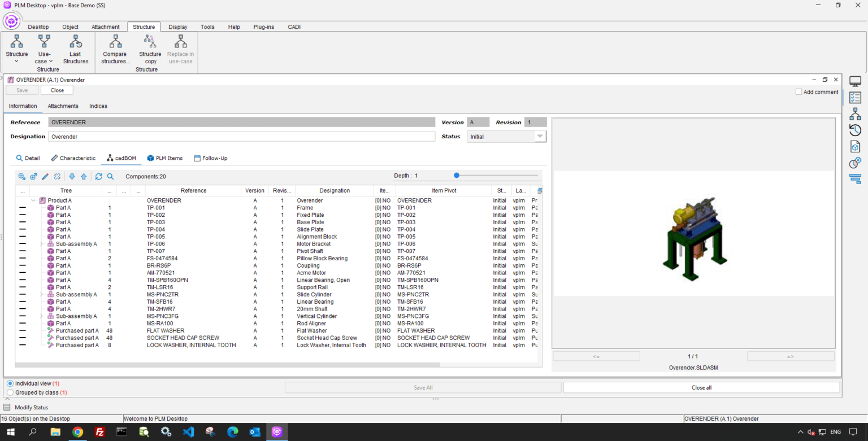
Task: Enable the Add comment checkbox
Action: click(x=798, y=92)
